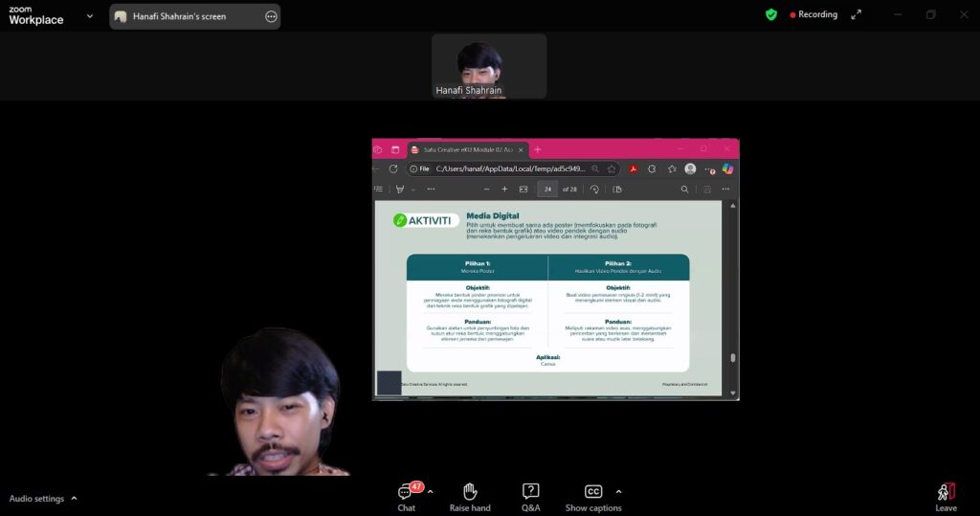980x516 pixels.
Task: Click the AKTIVITI badge in slide
Action: pos(425,220)
